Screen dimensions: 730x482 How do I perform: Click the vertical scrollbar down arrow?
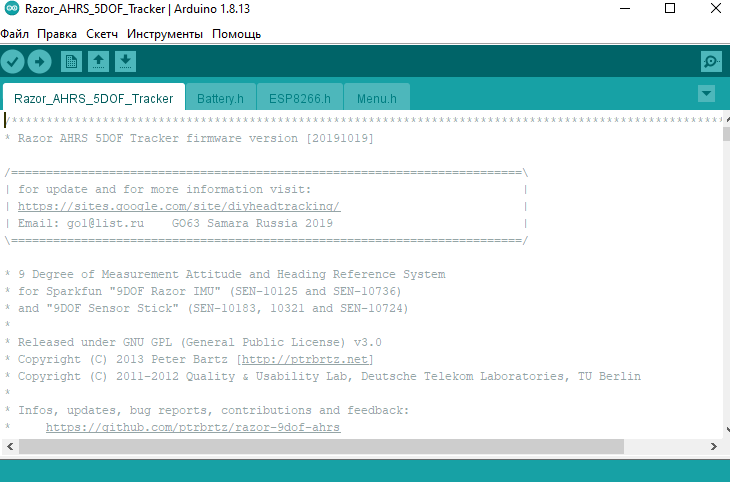tap(727, 429)
